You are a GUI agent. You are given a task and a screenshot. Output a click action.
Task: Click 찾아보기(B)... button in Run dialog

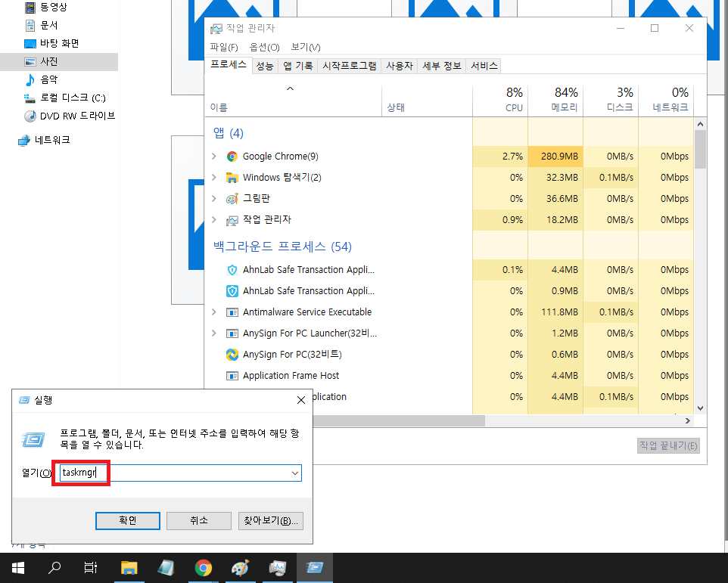click(x=271, y=521)
